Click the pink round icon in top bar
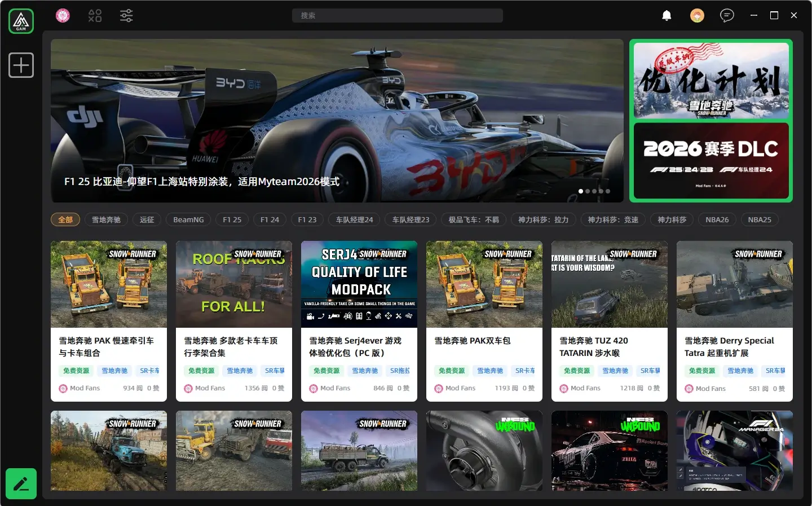Image resolution: width=812 pixels, height=506 pixels. pyautogui.click(x=63, y=15)
